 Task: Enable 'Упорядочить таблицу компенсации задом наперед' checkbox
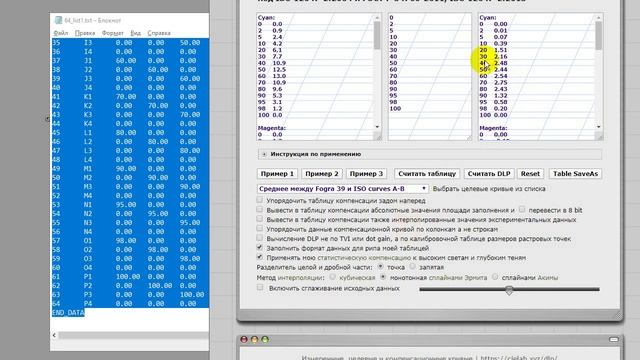pyautogui.click(x=260, y=200)
